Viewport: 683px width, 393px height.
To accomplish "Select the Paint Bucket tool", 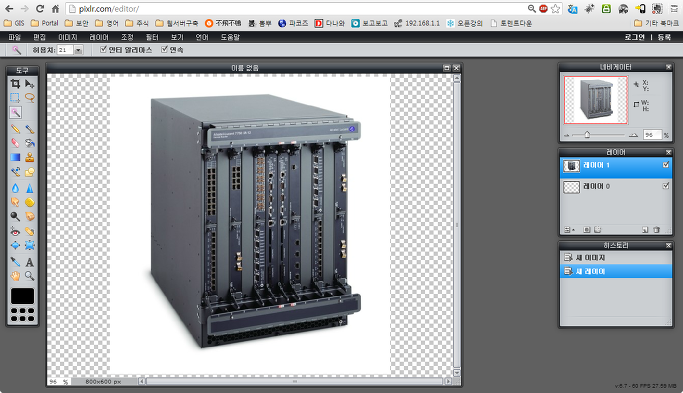I will [x=30, y=143].
